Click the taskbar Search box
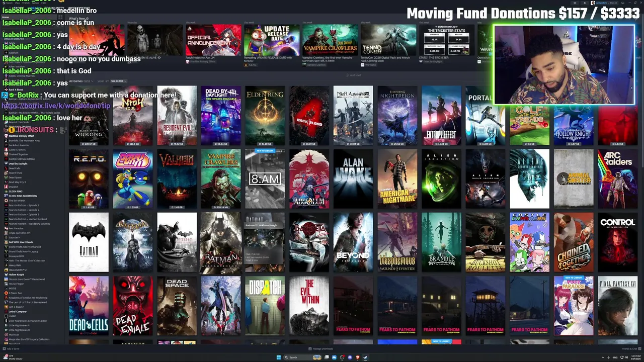644x362 pixels. pyautogui.click(x=303, y=357)
